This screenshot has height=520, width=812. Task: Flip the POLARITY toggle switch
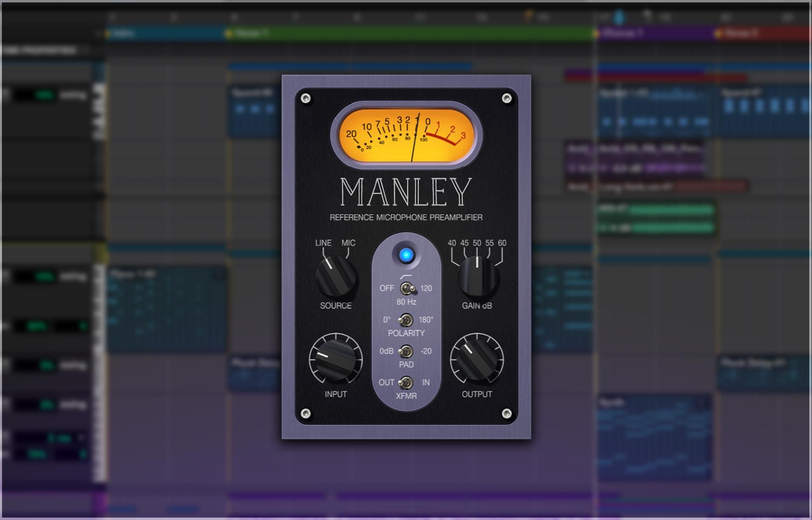(406, 320)
